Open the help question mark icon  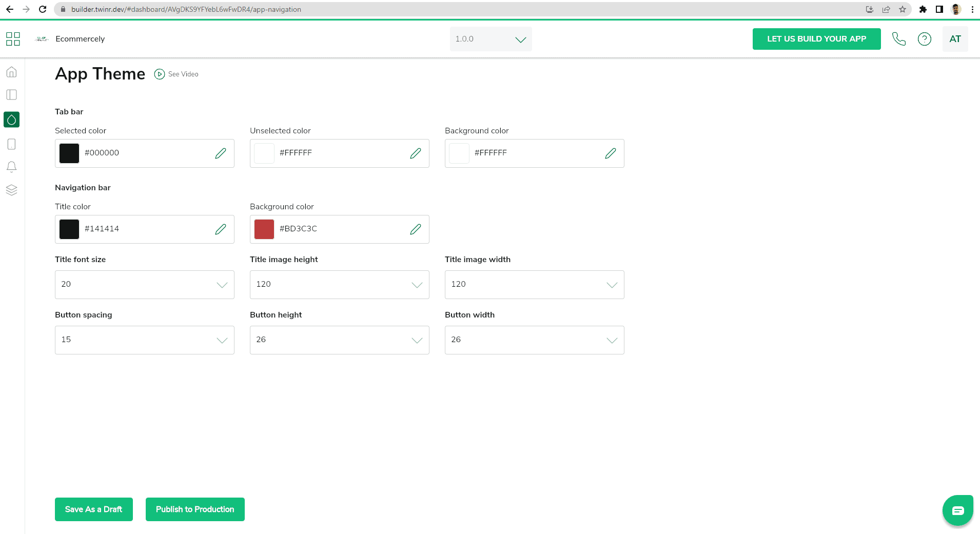pos(924,39)
